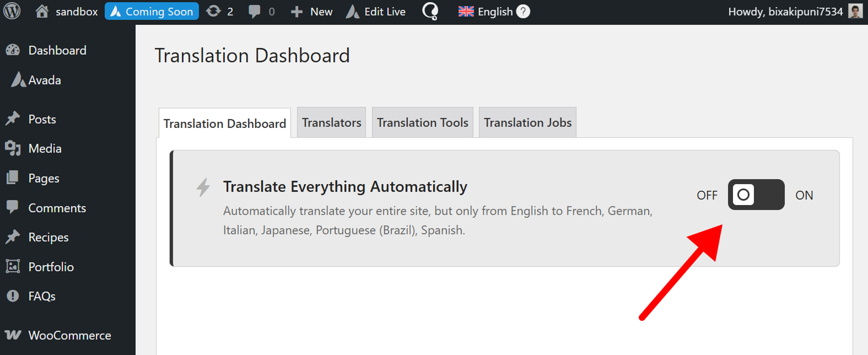Open the comments bubble icon in admin bar
Viewport: 868px width, 355px height.
(255, 12)
